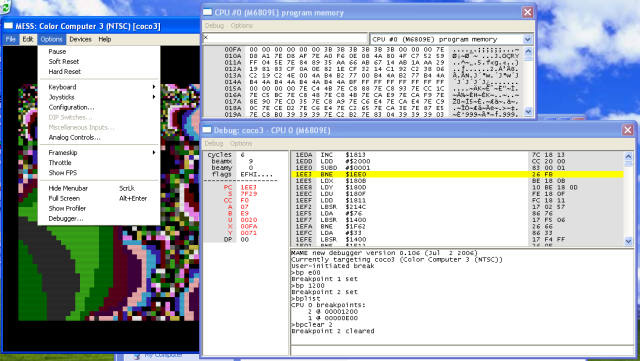Open the CPU #0 program memory dropdown

pos(527,39)
